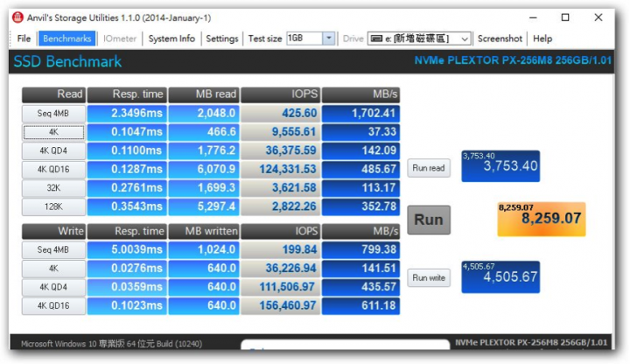Select the 124,331.53 IOPS value
The width and height of the screenshot is (630, 364).
pos(281,169)
